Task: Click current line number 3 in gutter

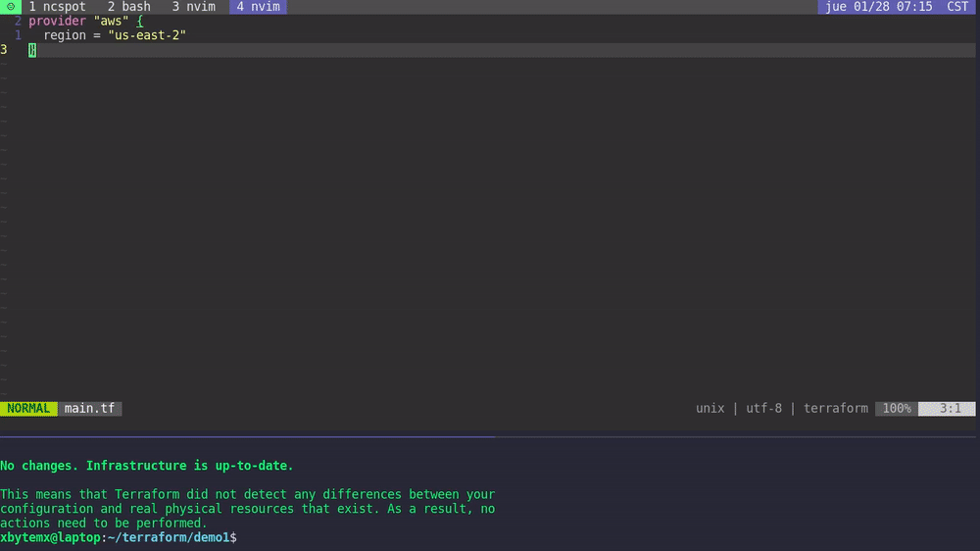Action: click(x=4, y=50)
